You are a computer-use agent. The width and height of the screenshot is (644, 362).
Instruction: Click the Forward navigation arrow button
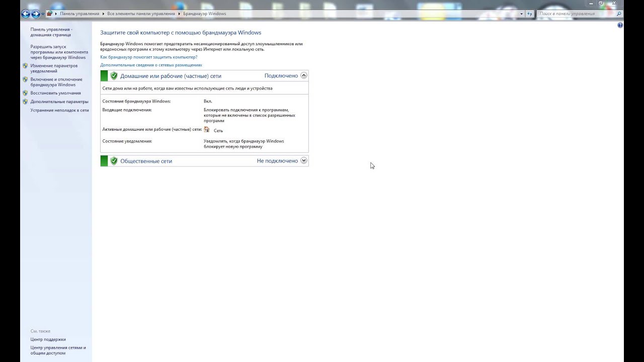click(36, 14)
